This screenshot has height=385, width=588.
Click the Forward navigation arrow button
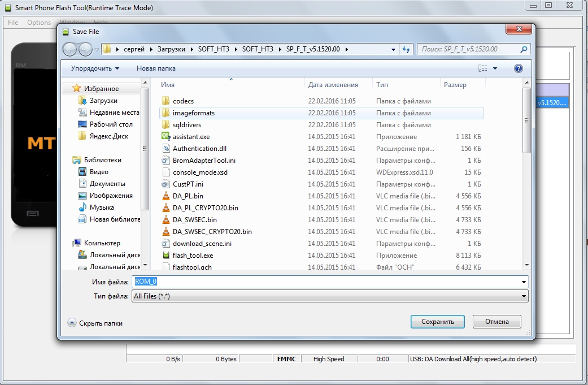pyautogui.click(x=85, y=49)
